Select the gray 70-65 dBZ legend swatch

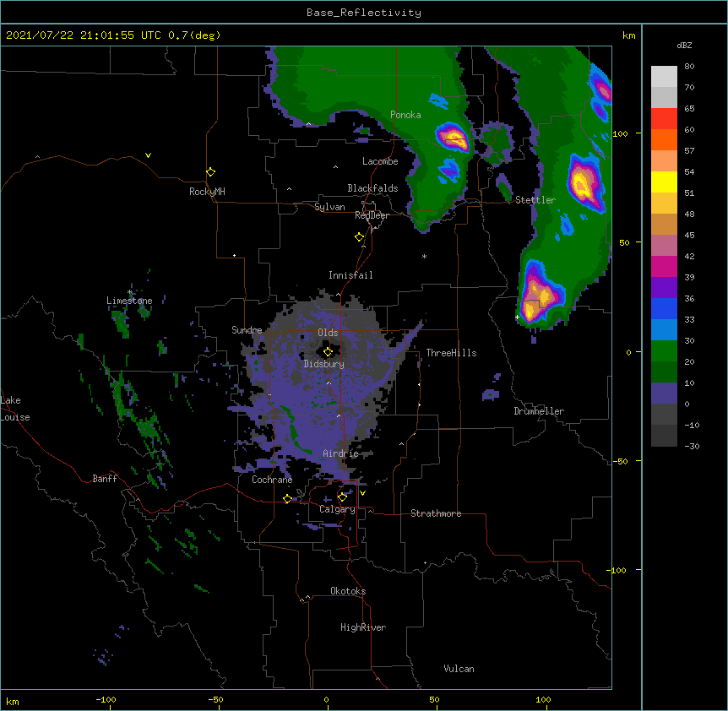click(x=664, y=97)
